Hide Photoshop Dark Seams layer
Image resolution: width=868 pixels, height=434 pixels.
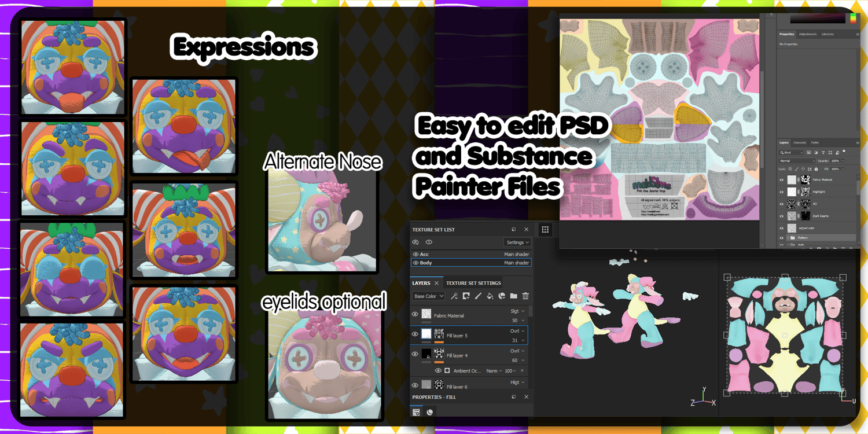point(782,216)
